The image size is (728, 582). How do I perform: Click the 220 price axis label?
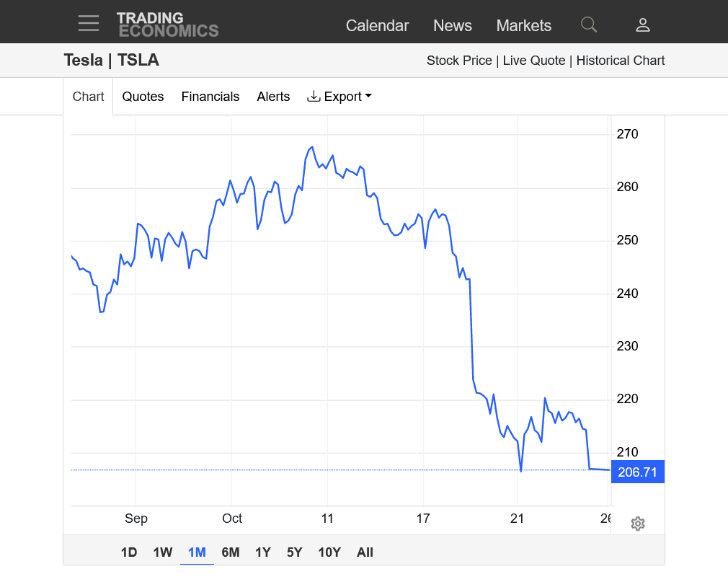627,399
